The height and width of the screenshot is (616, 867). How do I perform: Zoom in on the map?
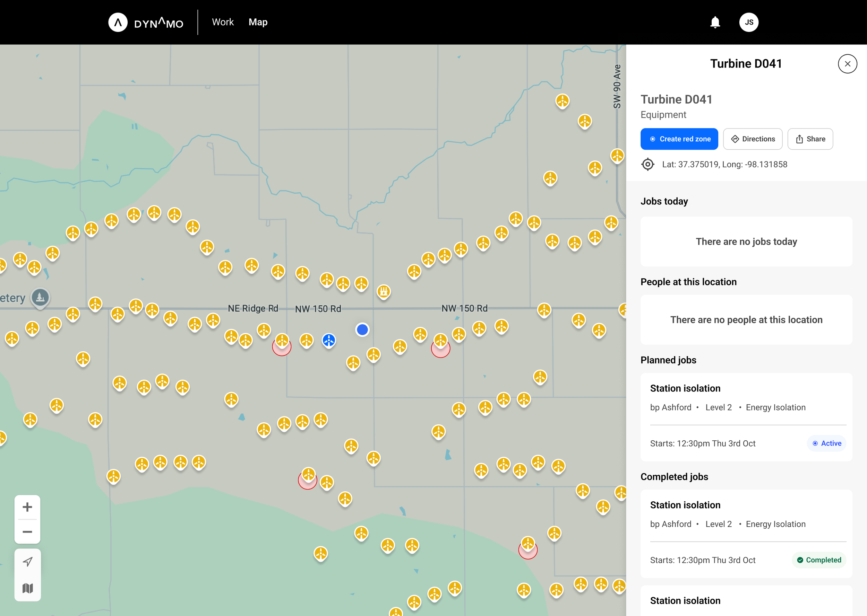point(27,507)
